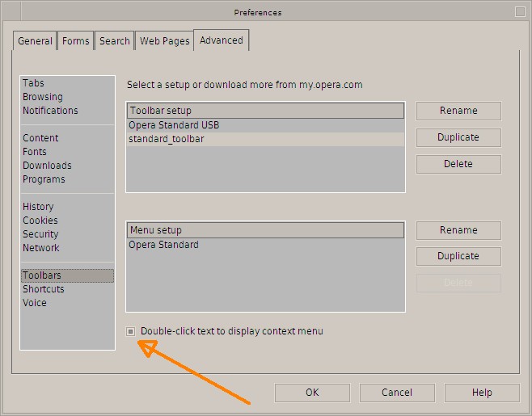Toggle Double-click text context menu checkbox

click(x=131, y=331)
